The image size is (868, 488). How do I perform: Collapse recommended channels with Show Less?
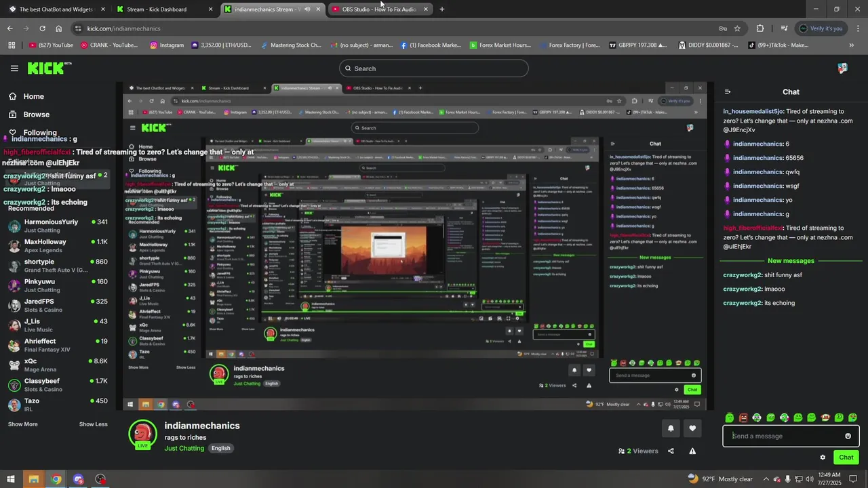tap(93, 424)
